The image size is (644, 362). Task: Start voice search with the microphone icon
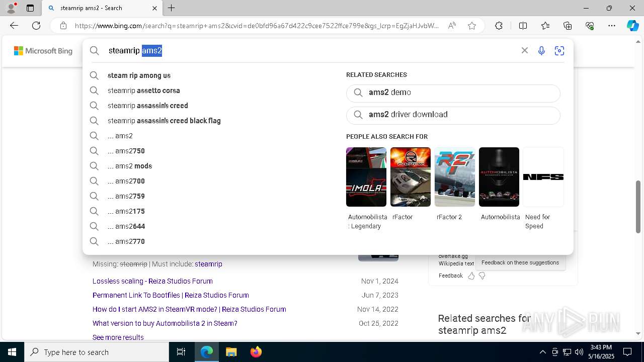541,50
